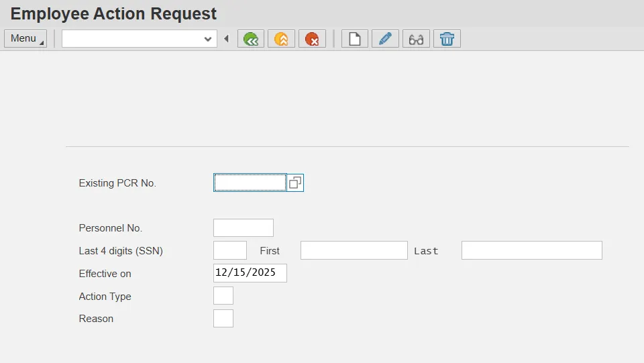Viewport: 644px width, 363px height.
Task: Open search help next to Existing PCR No.
Action: click(295, 183)
